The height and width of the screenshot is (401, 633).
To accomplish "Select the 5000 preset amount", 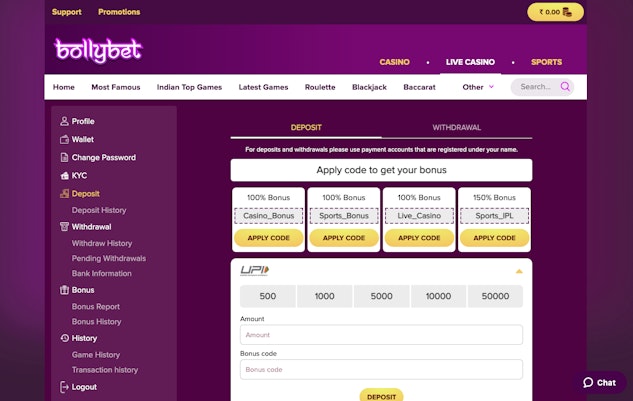I will pyautogui.click(x=381, y=296).
